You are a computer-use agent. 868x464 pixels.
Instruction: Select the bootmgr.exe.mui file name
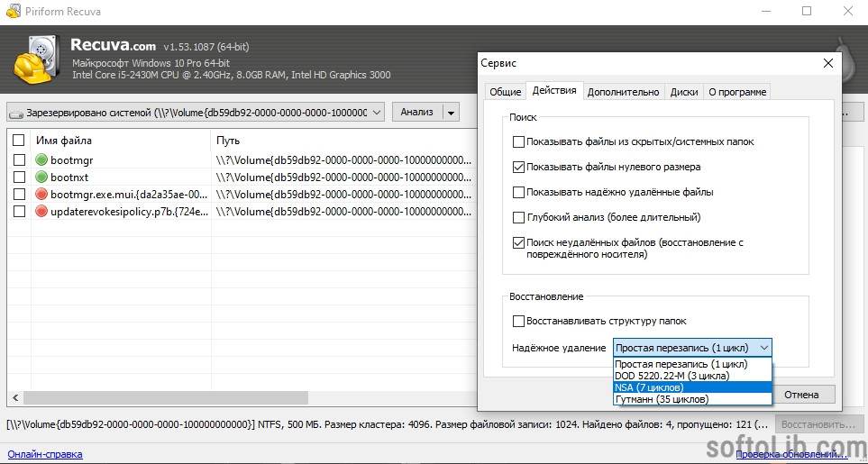[129, 195]
